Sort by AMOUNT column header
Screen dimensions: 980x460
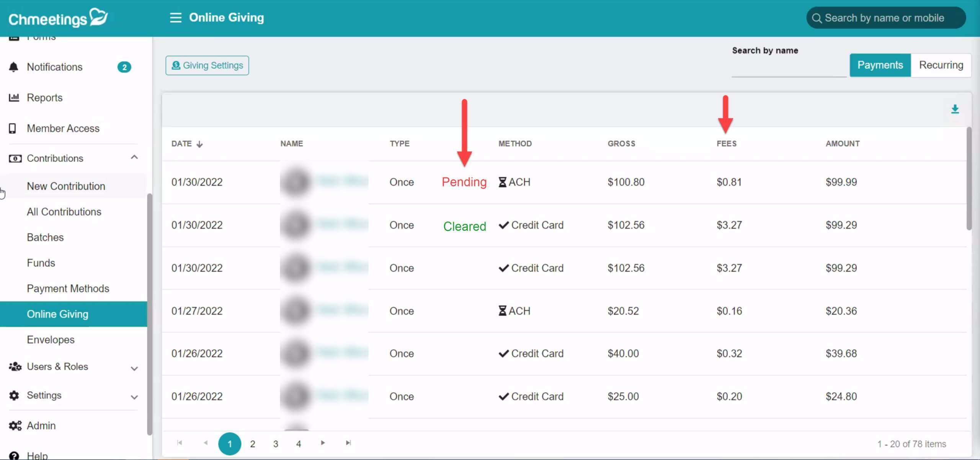click(843, 144)
